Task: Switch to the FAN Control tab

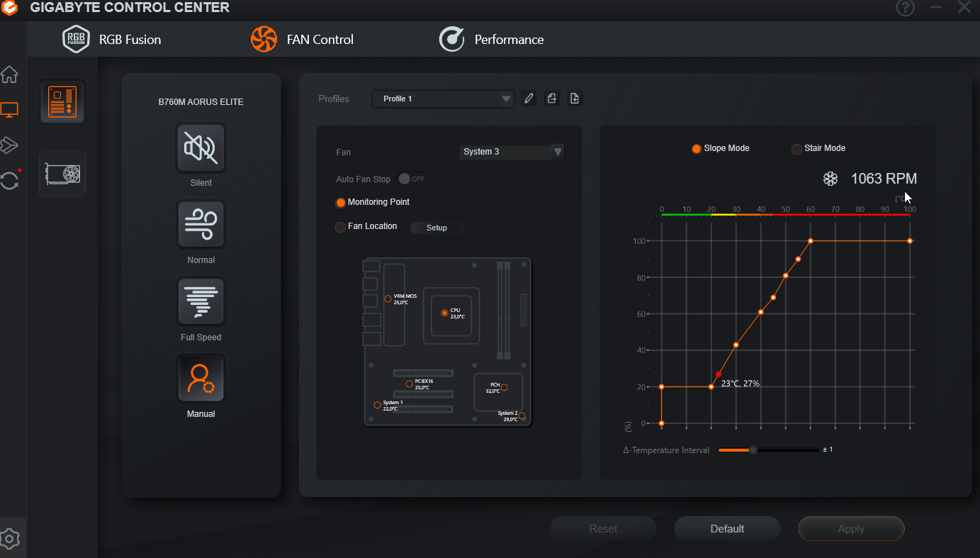Action: pos(302,40)
